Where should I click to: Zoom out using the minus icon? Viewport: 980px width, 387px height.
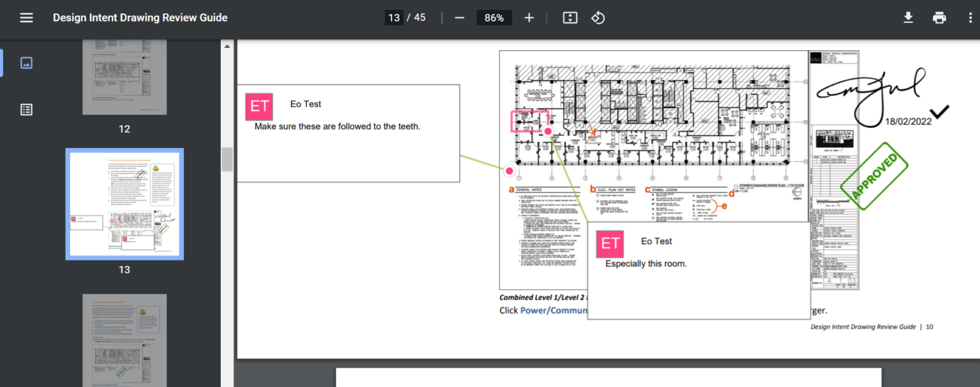[x=459, y=17]
